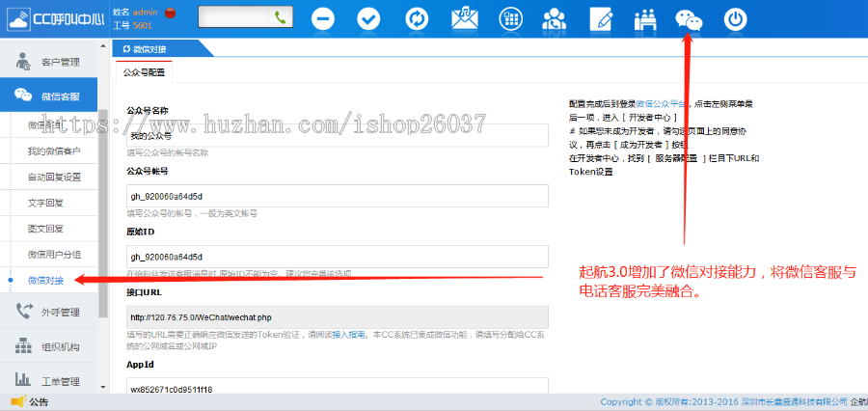
Task: Click the sidebar vertical scrollbar thumb
Action: pyautogui.click(x=103, y=213)
